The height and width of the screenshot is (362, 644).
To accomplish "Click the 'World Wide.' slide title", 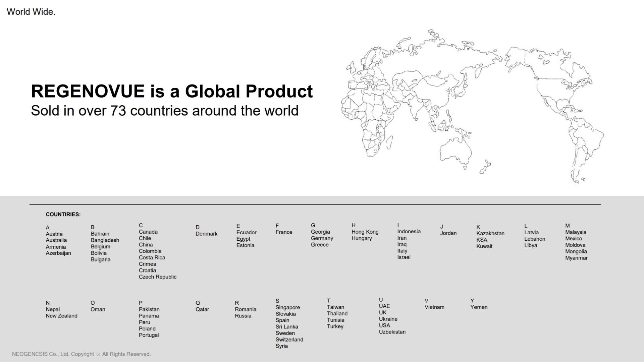I will point(31,12).
